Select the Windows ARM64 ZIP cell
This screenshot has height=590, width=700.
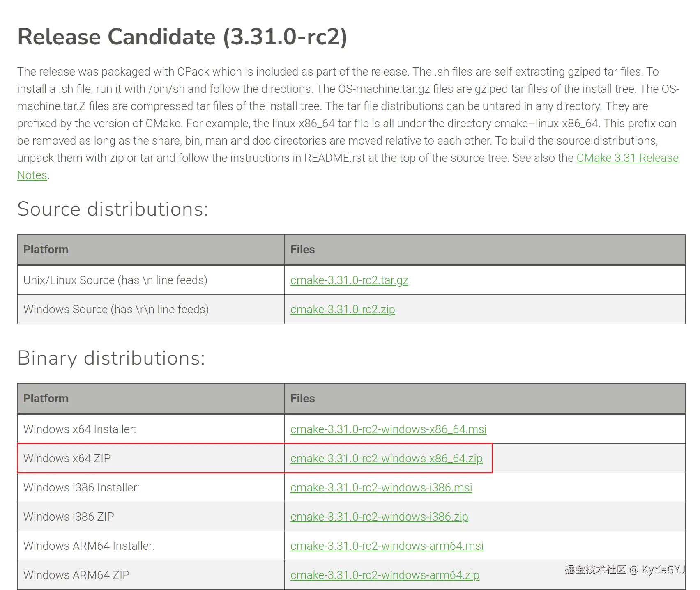151,575
